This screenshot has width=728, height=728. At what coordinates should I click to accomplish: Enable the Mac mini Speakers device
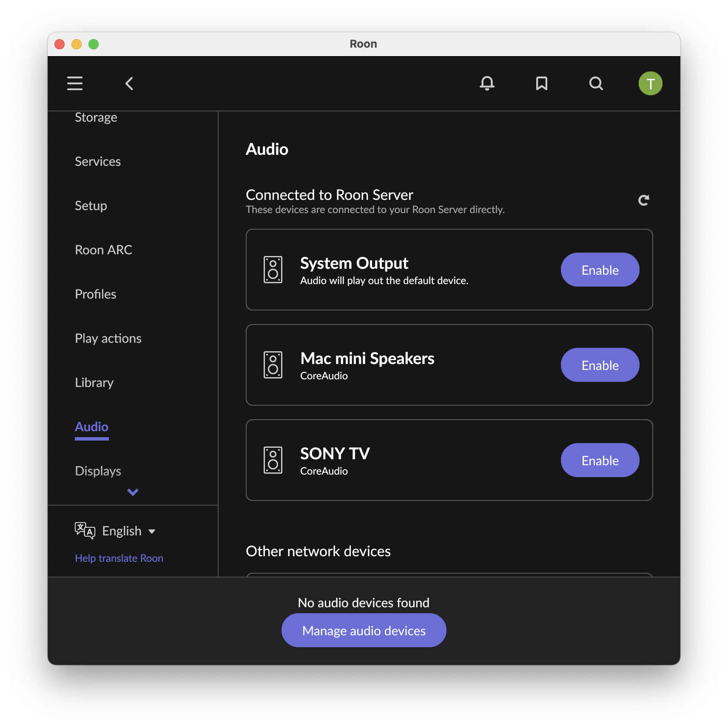(600, 365)
